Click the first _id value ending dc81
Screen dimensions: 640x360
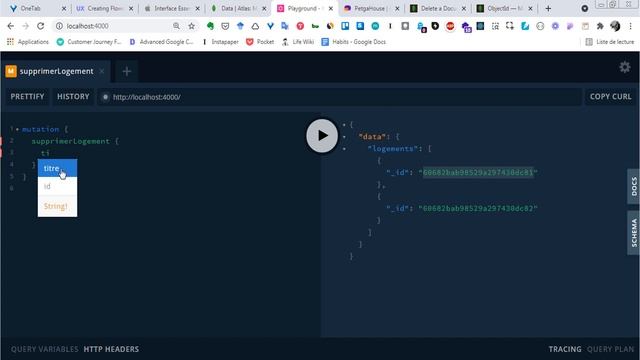click(x=478, y=173)
